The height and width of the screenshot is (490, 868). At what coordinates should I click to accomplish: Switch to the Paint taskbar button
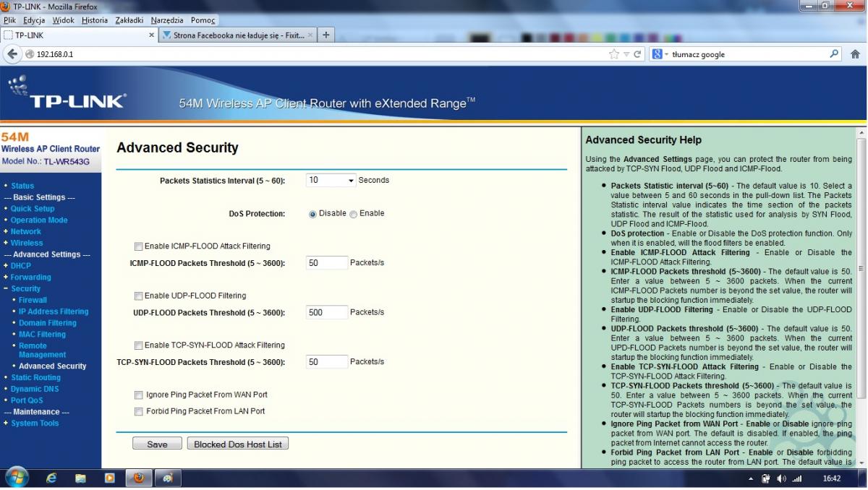pos(168,478)
